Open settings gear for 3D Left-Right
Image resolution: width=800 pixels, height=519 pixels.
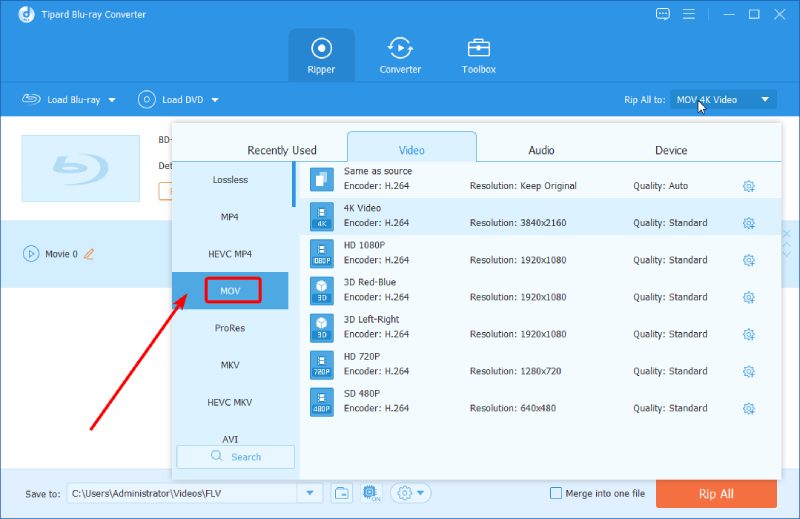(x=748, y=335)
